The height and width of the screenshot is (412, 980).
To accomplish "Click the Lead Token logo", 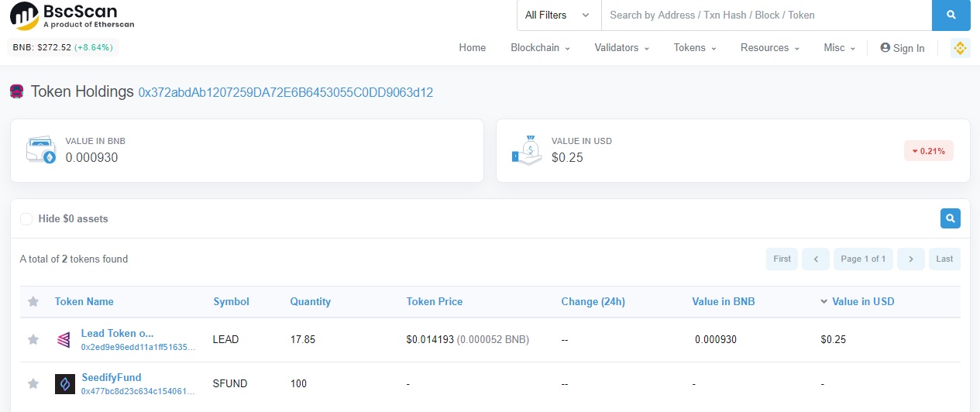I will tap(65, 339).
